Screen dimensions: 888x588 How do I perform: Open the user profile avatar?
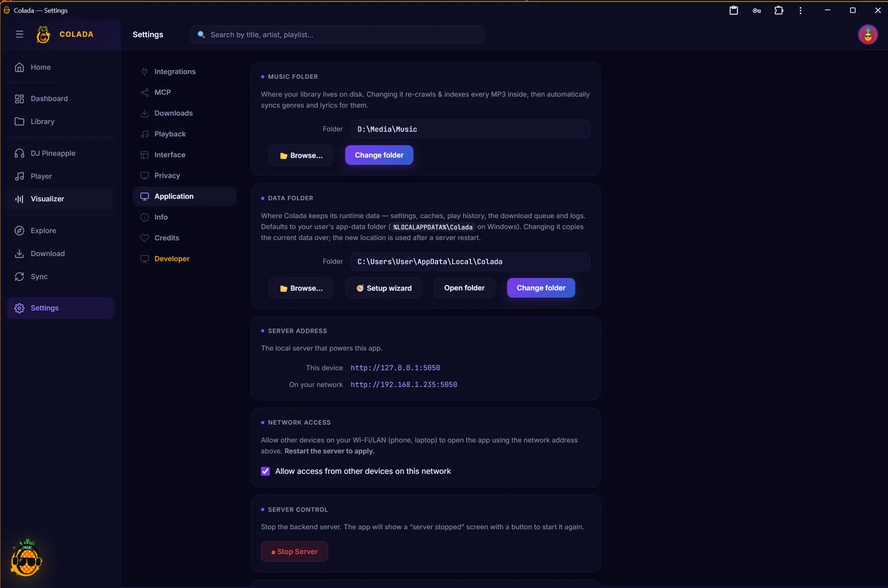(x=868, y=35)
